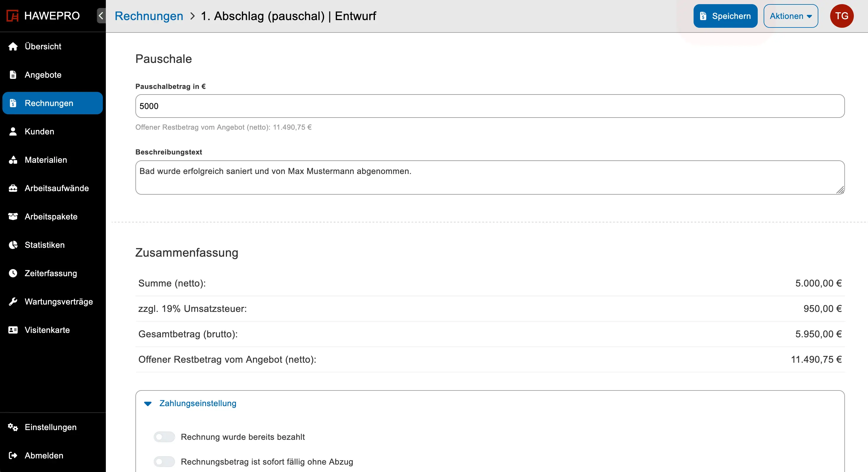Go to Zeiterfassung in sidebar
Image resolution: width=868 pixels, height=472 pixels.
click(53, 273)
